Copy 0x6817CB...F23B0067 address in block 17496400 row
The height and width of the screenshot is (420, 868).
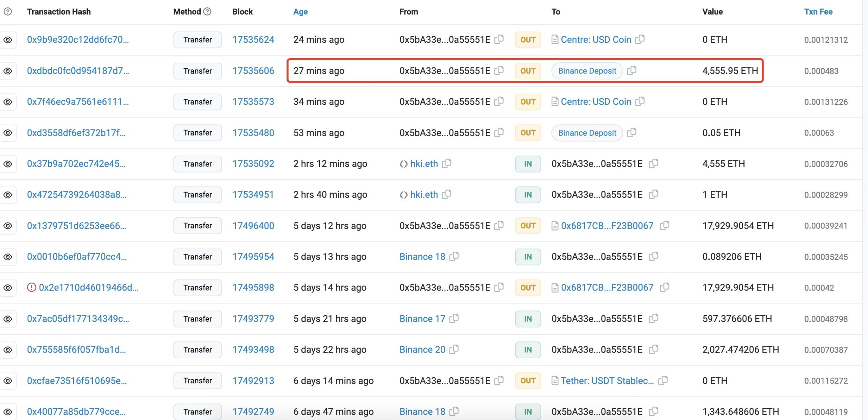click(665, 225)
